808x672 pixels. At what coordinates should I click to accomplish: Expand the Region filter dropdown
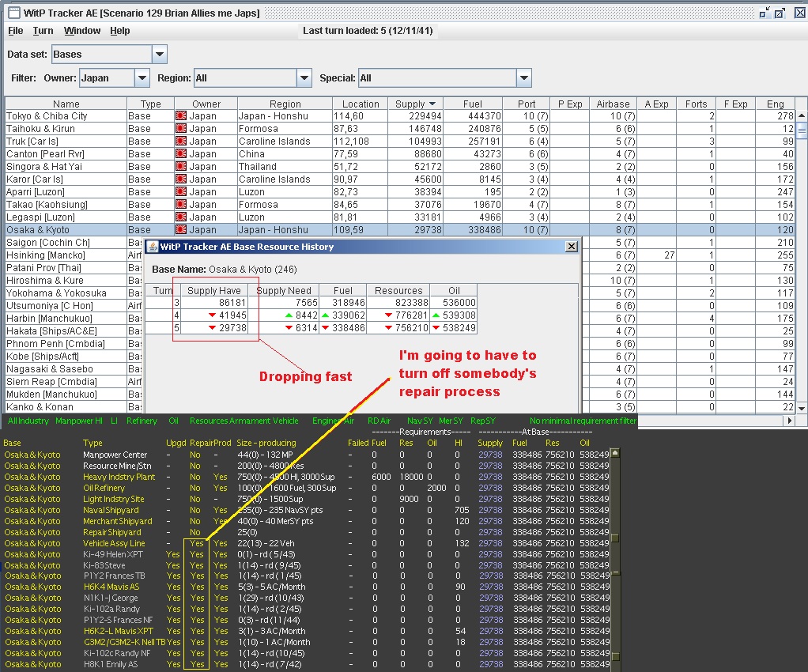click(304, 77)
